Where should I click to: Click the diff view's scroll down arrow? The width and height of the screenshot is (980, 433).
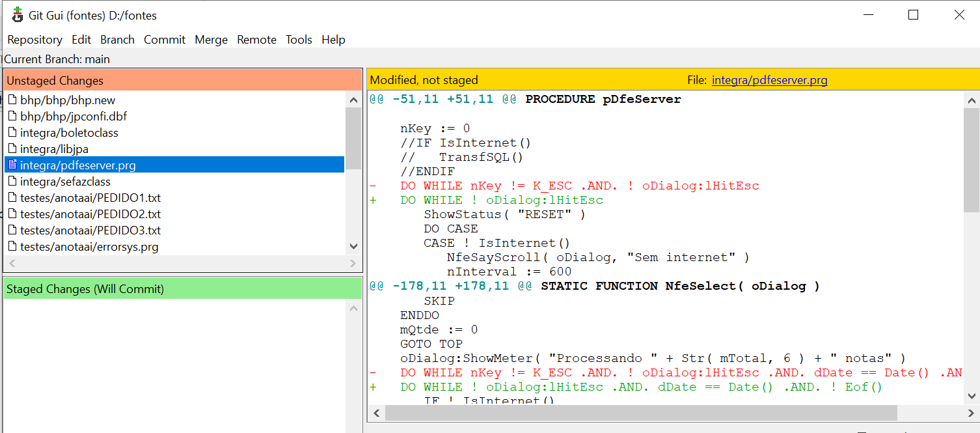pyautogui.click(x=972, y=395)
